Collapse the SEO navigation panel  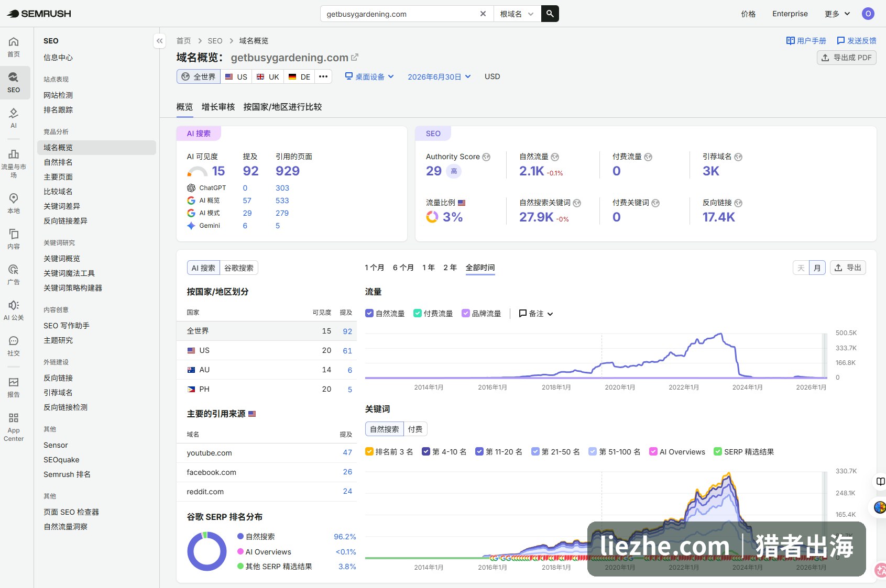click(x=160, y=40)
